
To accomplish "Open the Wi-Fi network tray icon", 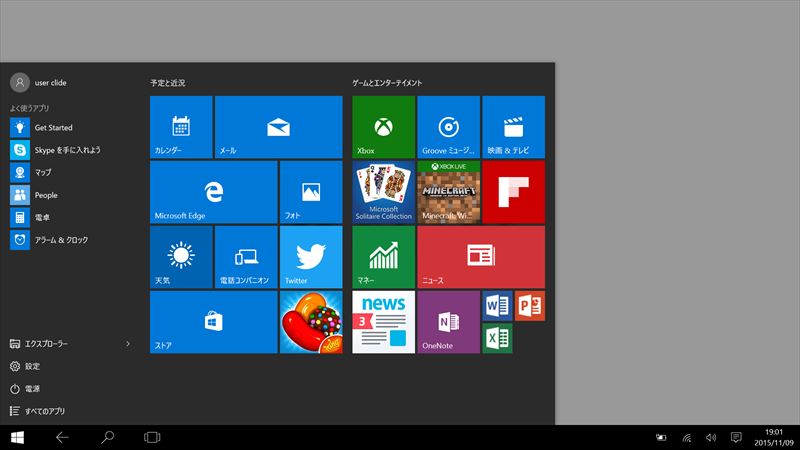I will tap(687, 437).
